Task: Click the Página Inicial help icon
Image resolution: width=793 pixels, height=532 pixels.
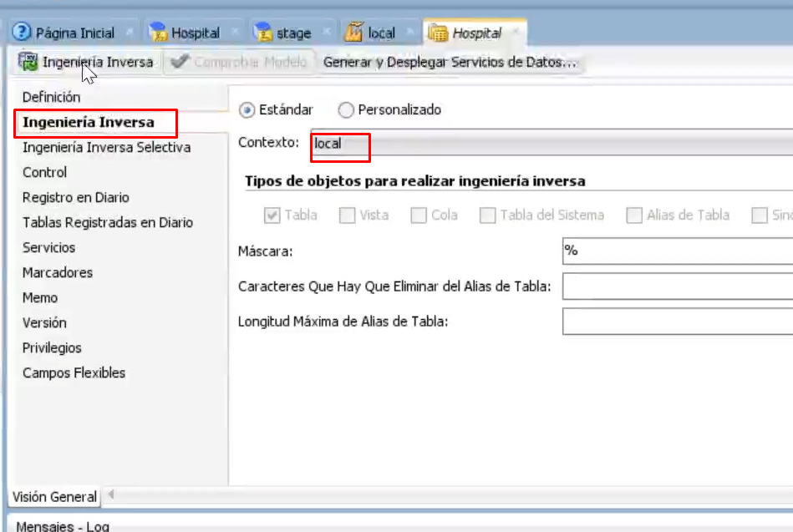Action: (x=22, y=32)
